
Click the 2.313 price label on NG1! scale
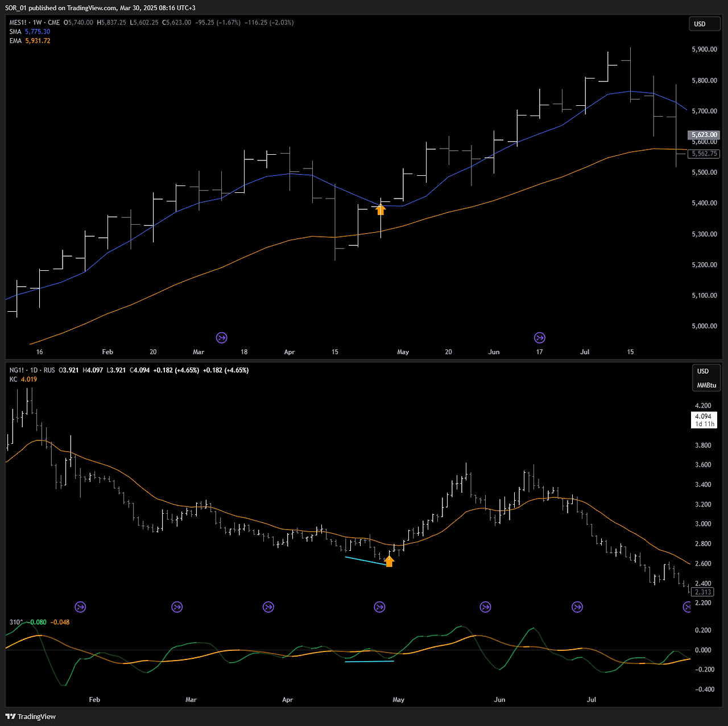[704, 592]
